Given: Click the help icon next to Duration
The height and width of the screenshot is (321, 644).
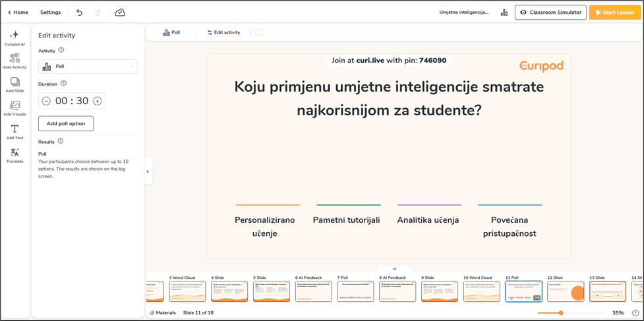Looking at the screenshot, I should point(63,83).
